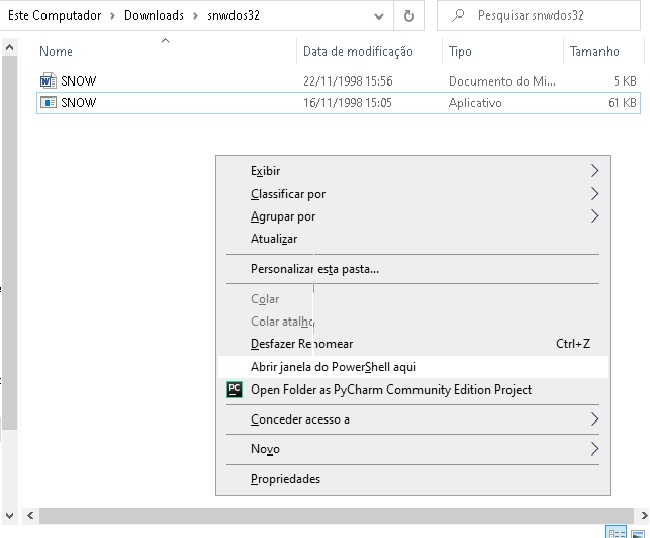Click the Downloads breadcrumb in path

coord(153,16)
